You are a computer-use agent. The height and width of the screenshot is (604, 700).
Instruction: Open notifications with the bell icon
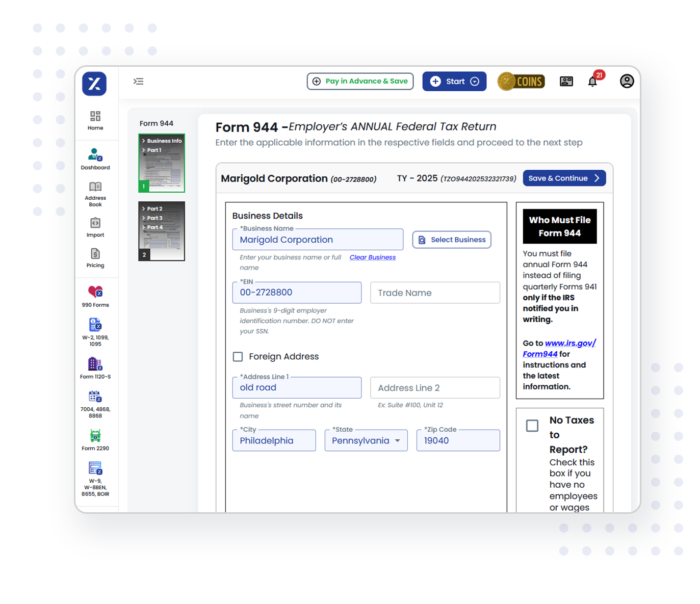click(592, 81)
